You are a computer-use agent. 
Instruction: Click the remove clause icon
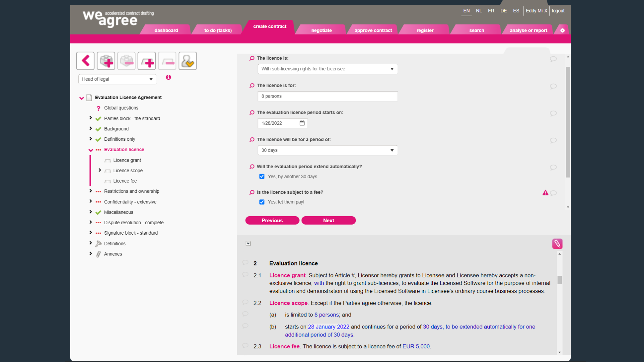[167, 61]
